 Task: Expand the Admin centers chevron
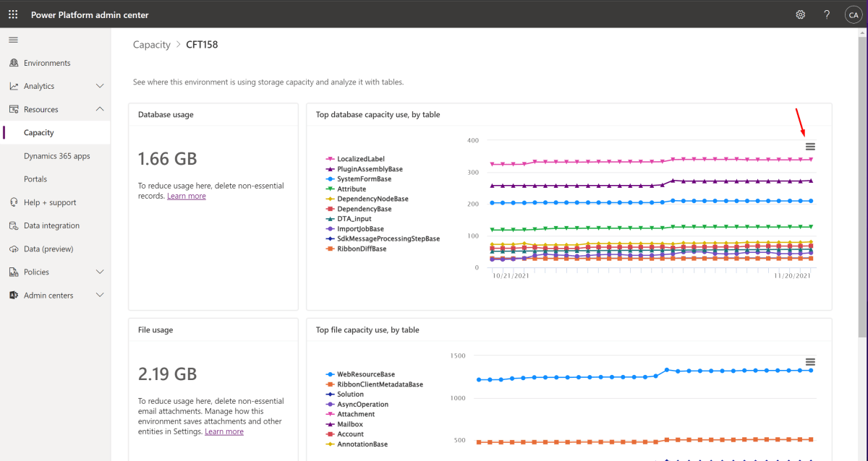[100, 295]
